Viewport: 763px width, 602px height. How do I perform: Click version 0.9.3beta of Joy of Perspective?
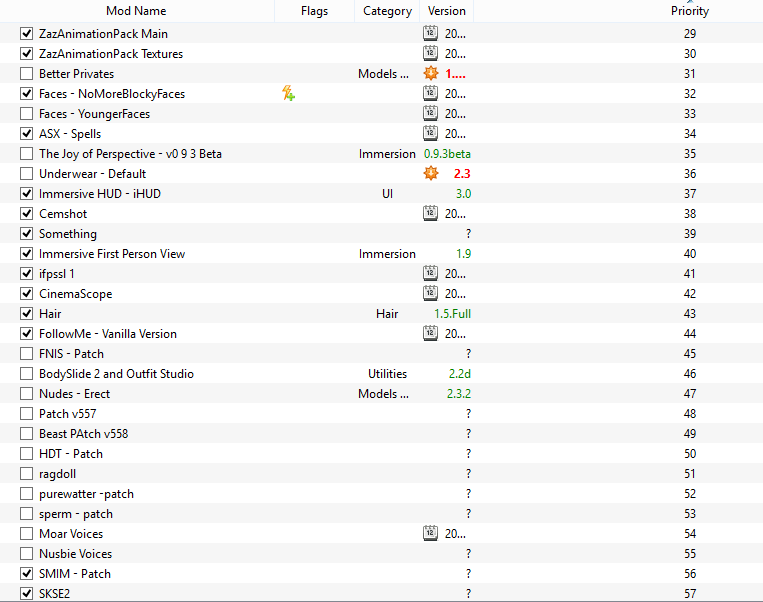[x=447, y=154]
